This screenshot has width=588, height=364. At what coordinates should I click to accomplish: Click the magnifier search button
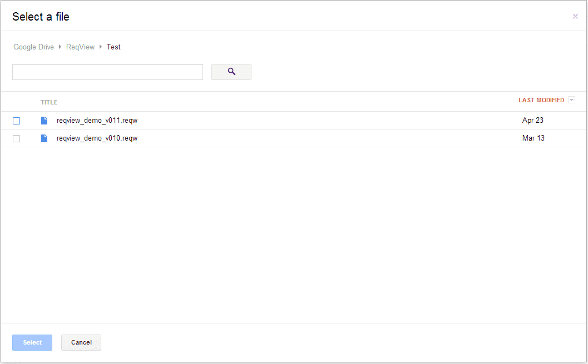[x=231, y=72]
